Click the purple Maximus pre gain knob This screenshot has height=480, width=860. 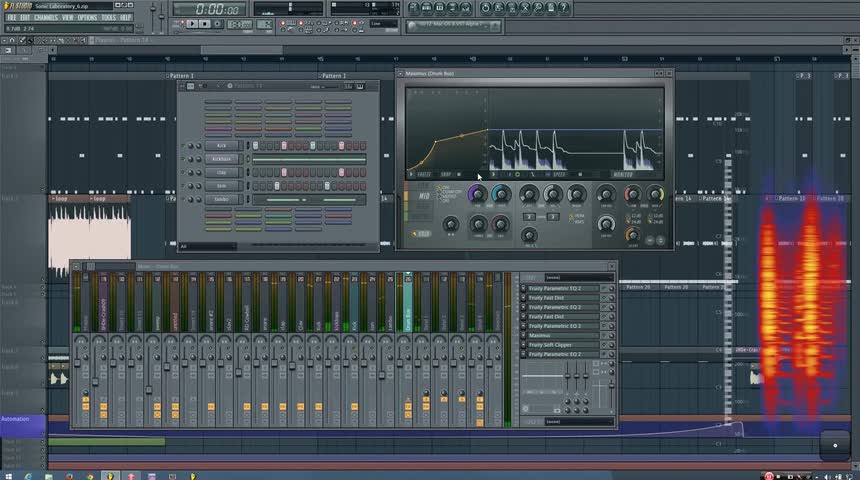[x=477, y=193]
